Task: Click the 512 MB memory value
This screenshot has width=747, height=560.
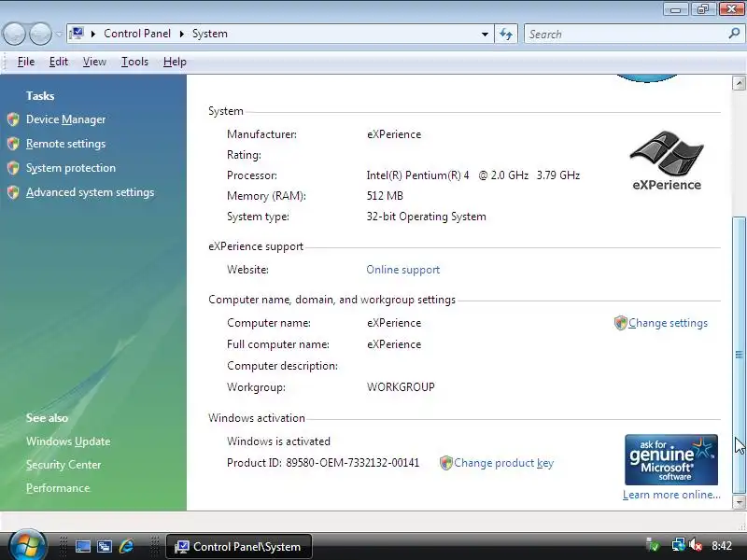Action: (385, 196)
